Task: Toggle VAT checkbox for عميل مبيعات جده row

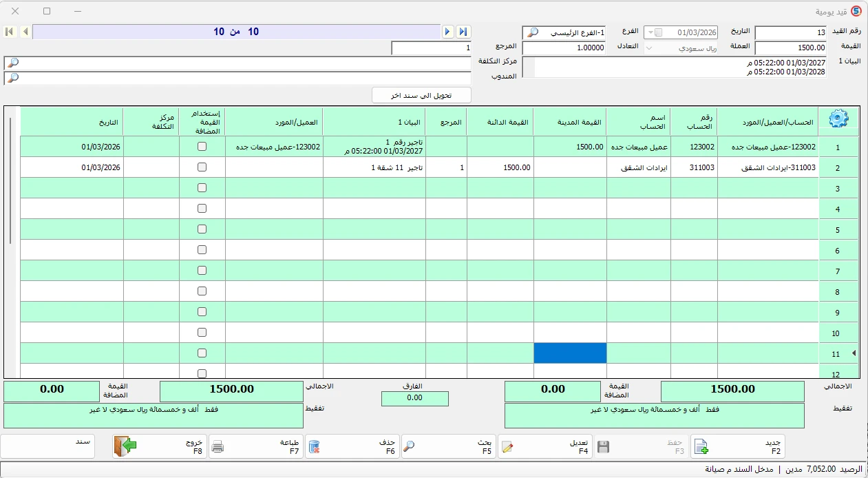Action: (202, 147)
